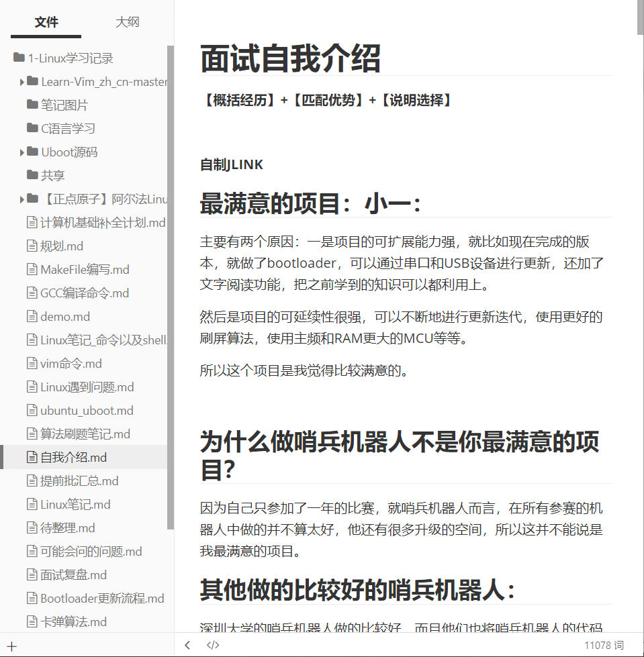Select the 面试自我介绍 main heading
This screenshot has height=657, width=644.
pos(290,58)
